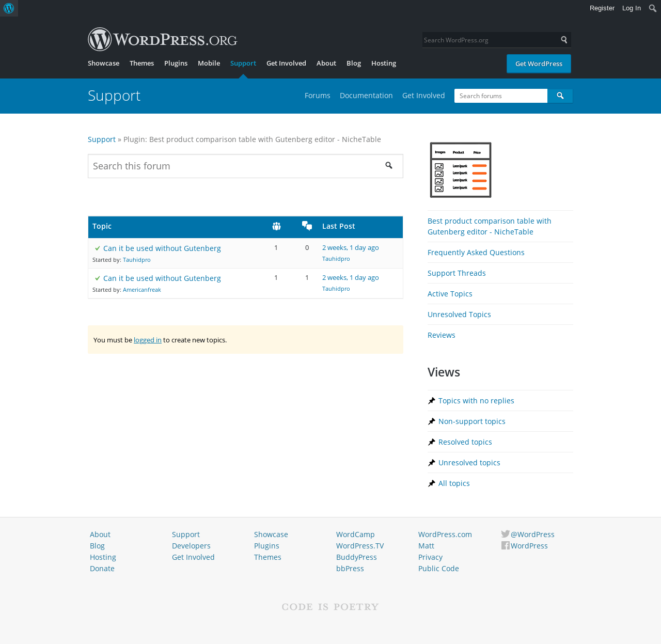Click the resolved checkmark on Tauhidpro's topic

pos(98,248)
